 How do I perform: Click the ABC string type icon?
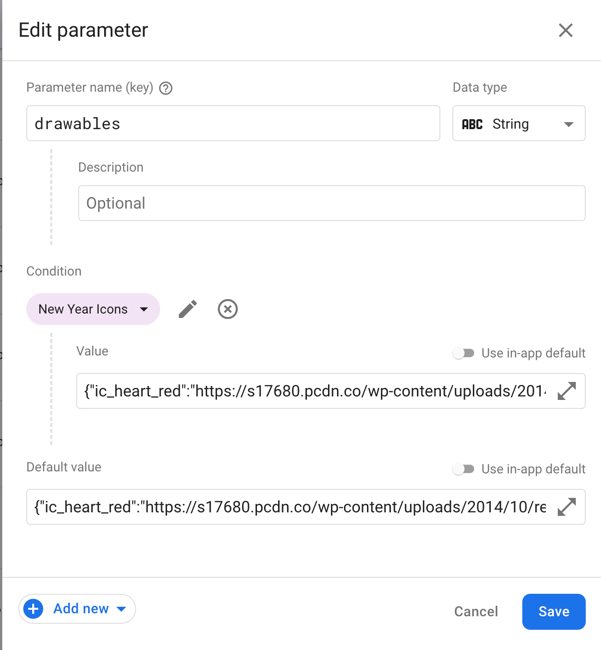click(472, 124)
